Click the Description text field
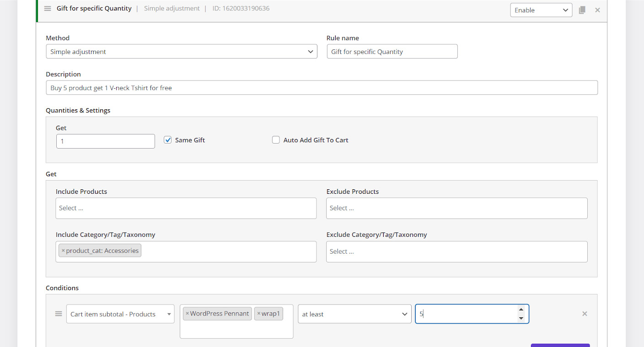 pyautogui.click(x=322, y=88)
